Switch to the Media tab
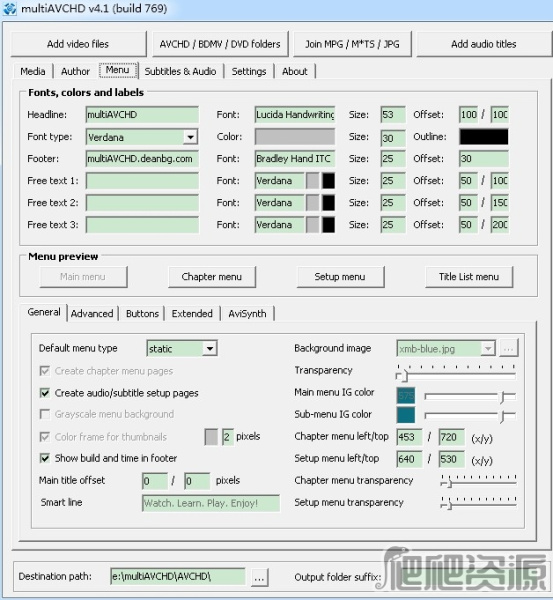553x600 pixels. 33,72
